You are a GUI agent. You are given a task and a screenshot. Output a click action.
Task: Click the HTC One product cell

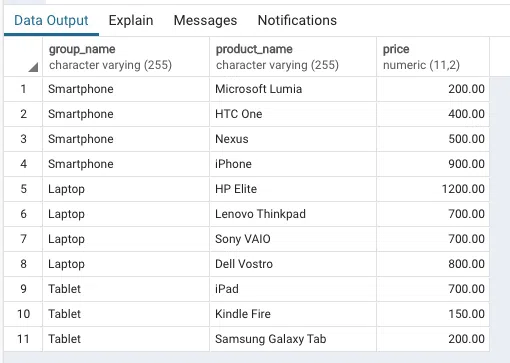293,114
